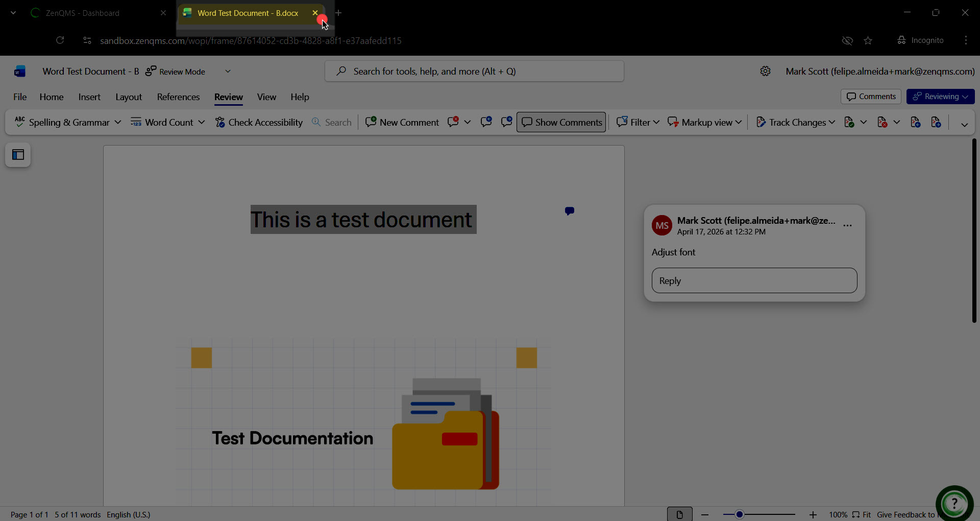980x521 pixels.
Task: Go to the Next Comment icon
Action: point(506,122)
